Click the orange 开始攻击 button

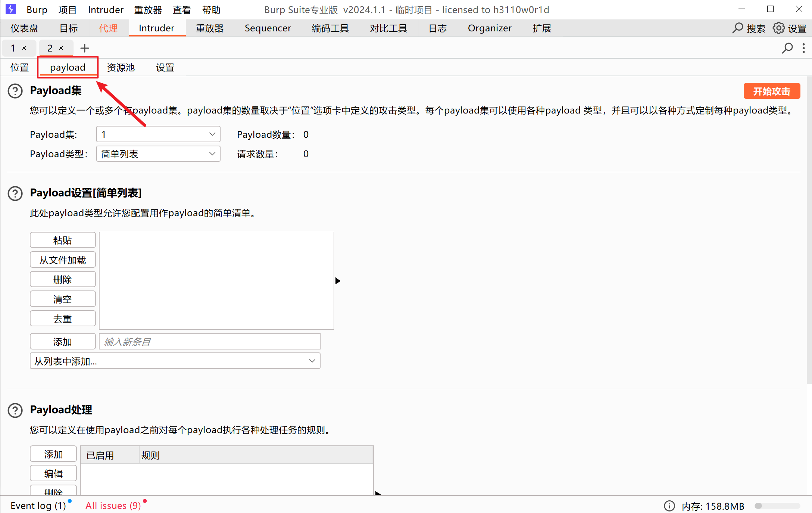tap(772, 91)
